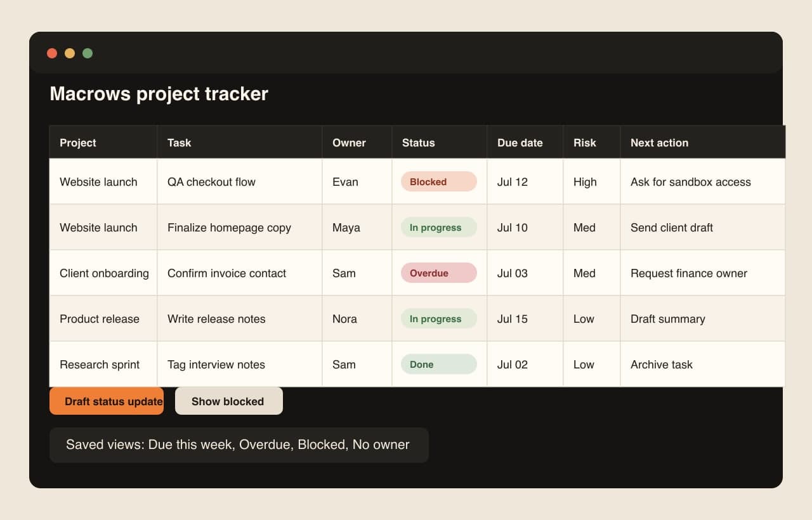
Task: Click Med risk in the Maya row
Action: pos(592,227)
